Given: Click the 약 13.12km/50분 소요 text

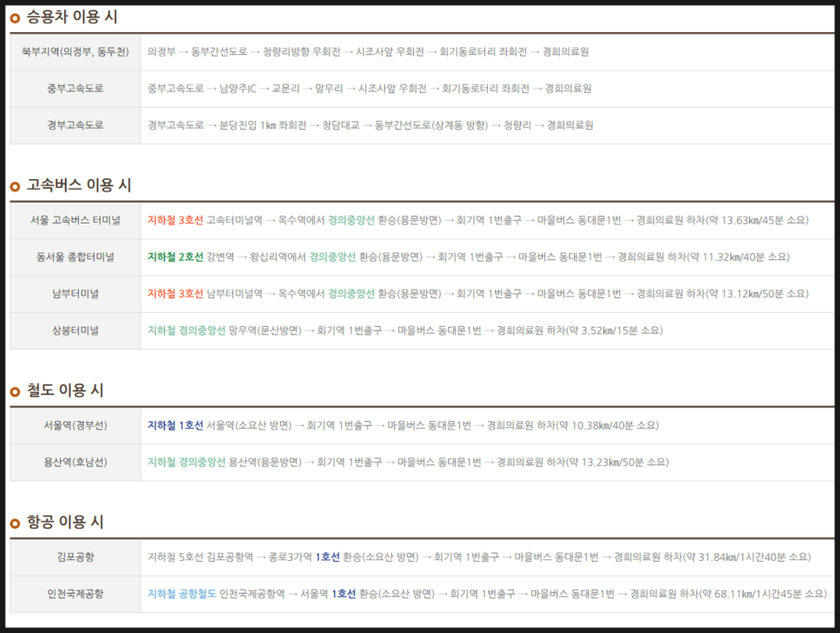Looking at the screenshot, I should (x=757, y=294).
